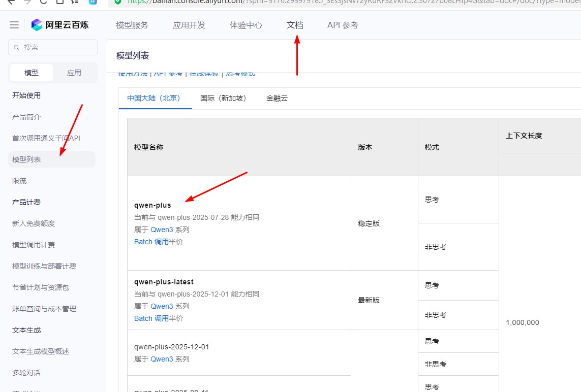Click the 开始使用 section heading in the sidebar
The width and height of the screenshot is (581, 392).
pyautogui.click(x=26, y=95)
